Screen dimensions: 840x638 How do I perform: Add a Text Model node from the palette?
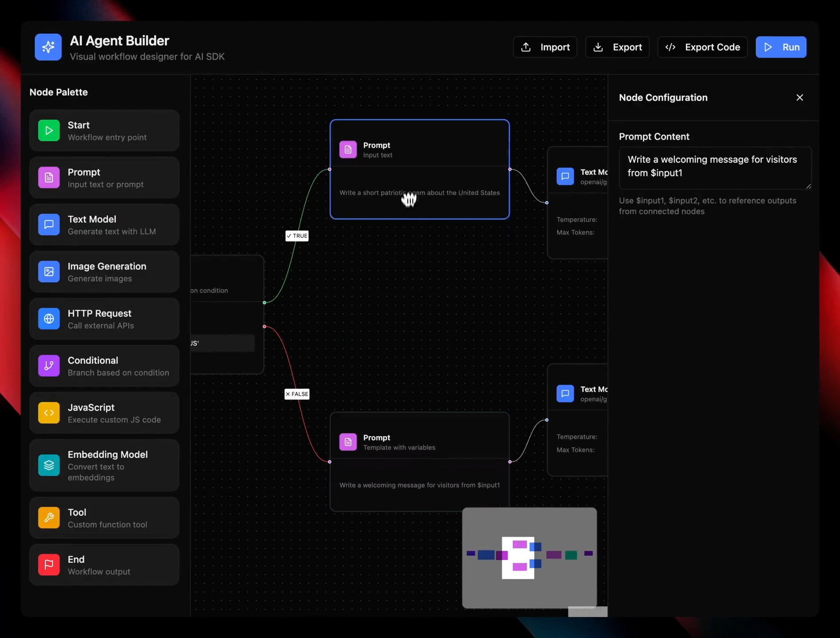click(x=104, y=225)
